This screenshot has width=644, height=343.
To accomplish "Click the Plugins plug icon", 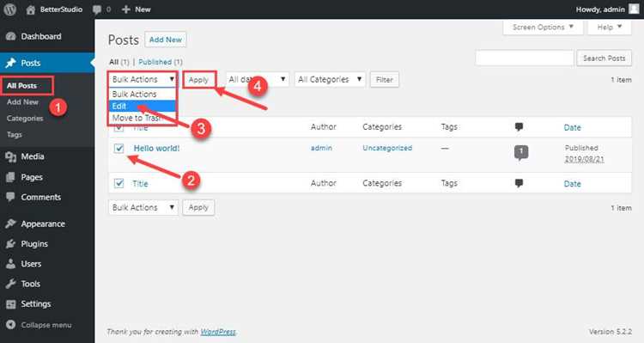I will click(x=10, y=243).
